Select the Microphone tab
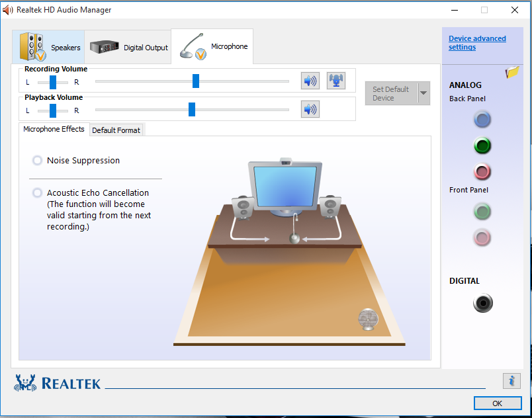This screenshot has height=418, width=532. 212,46
